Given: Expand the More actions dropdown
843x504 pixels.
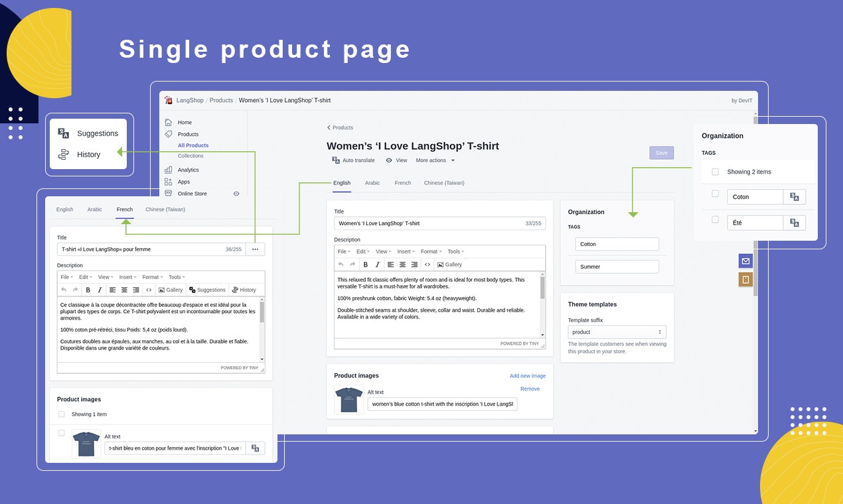Looking at the screenshot, I should (x=435, y=160).
